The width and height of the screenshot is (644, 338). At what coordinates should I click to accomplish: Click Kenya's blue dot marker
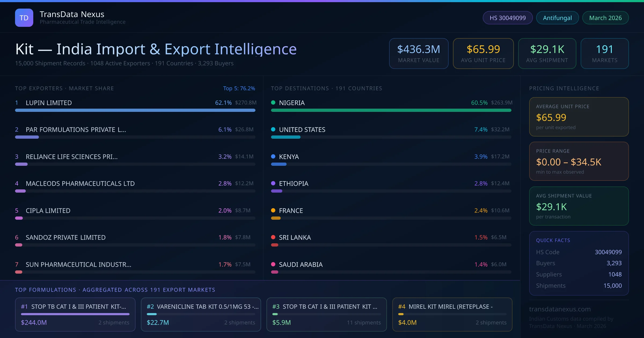click(273, 156)
